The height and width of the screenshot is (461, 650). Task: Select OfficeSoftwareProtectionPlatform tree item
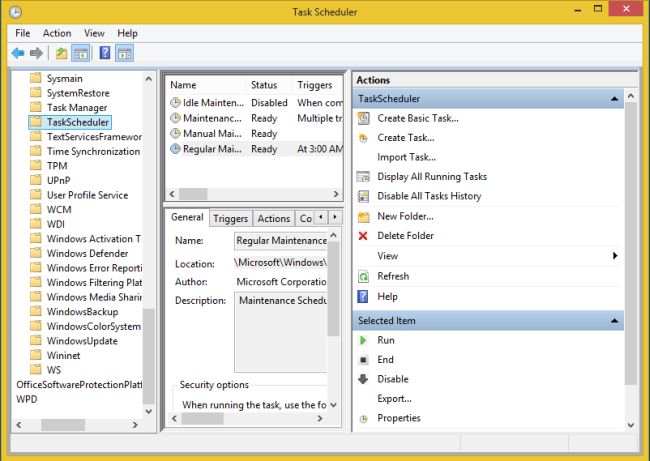click(79, 384)
